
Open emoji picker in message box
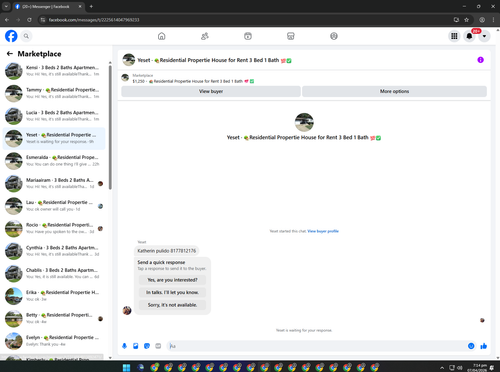click(471, 346)
